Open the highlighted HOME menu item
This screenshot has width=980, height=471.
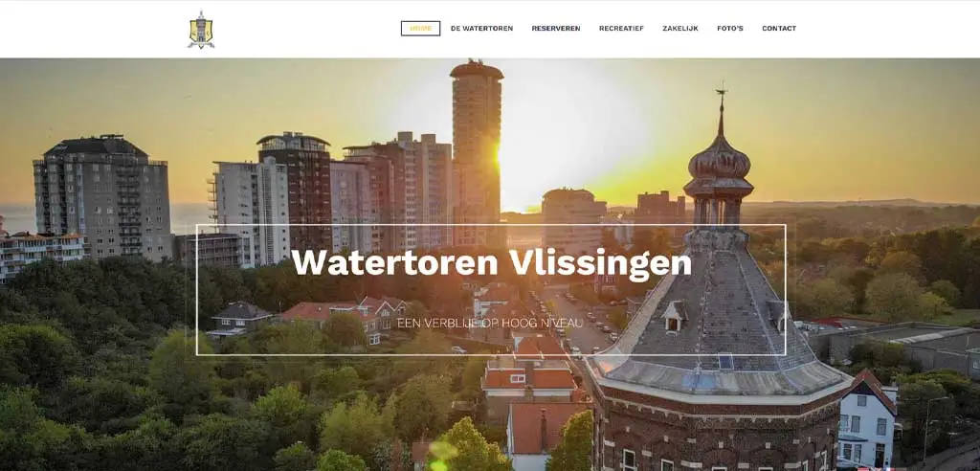tap(421, 29)
